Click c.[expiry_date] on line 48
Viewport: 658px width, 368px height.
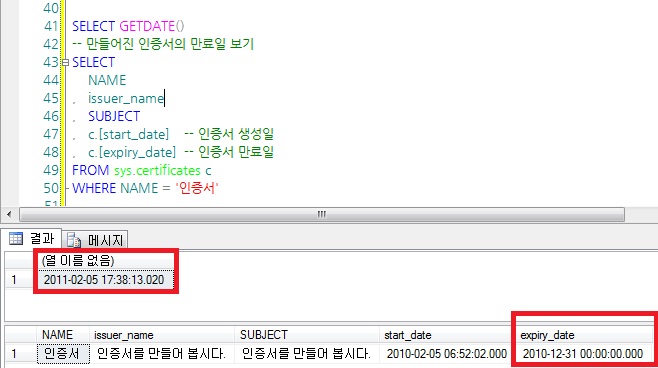tap(132, 152)
